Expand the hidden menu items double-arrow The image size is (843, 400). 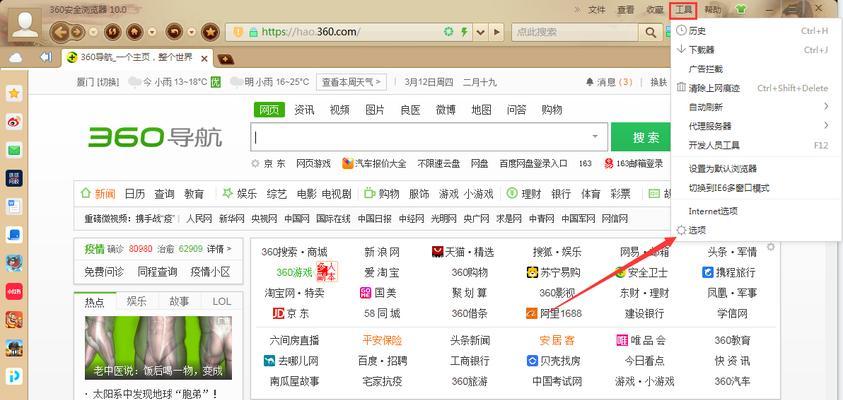(x=578, y=10)
